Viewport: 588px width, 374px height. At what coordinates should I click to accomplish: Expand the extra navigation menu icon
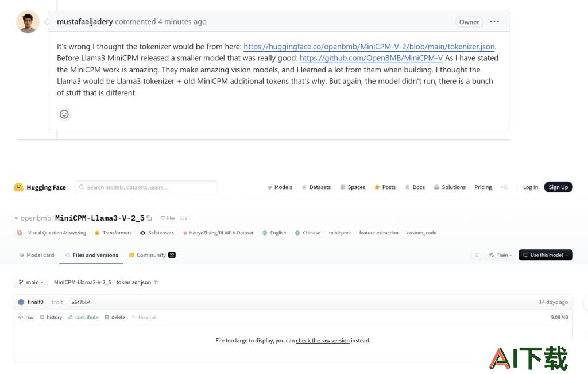point(504,187)
